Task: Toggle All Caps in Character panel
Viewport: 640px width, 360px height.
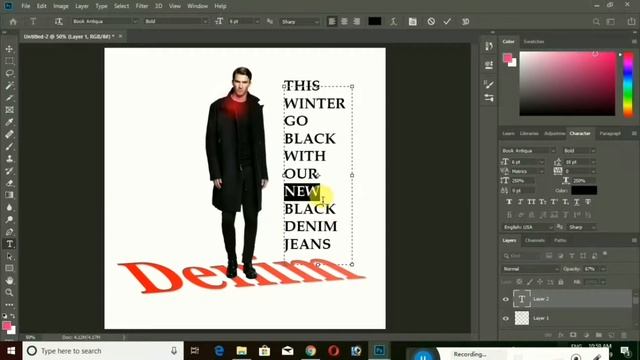Action: (531, 202)
